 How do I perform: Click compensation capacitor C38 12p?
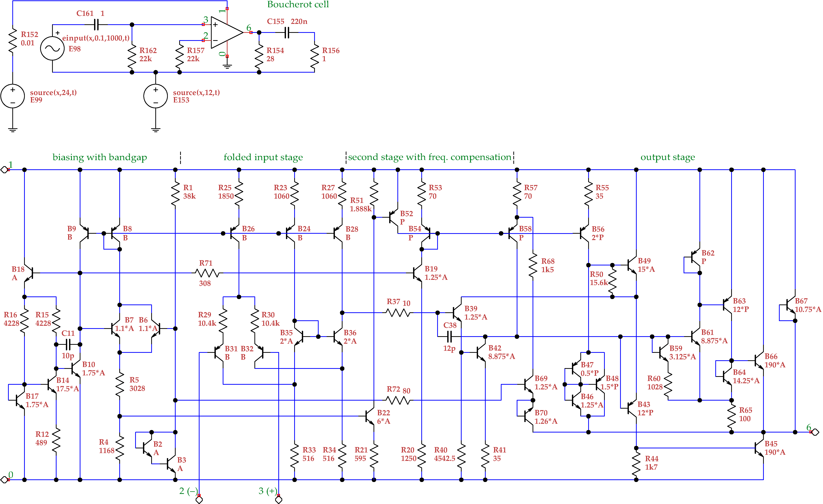pos(449,337)
